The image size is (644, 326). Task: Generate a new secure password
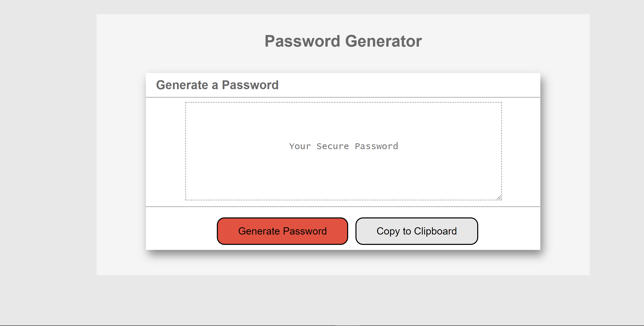click(282, 231)
